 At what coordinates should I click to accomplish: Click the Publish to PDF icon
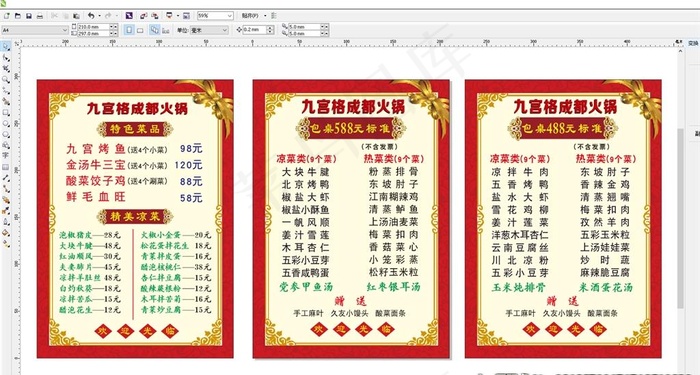[169, 16]
